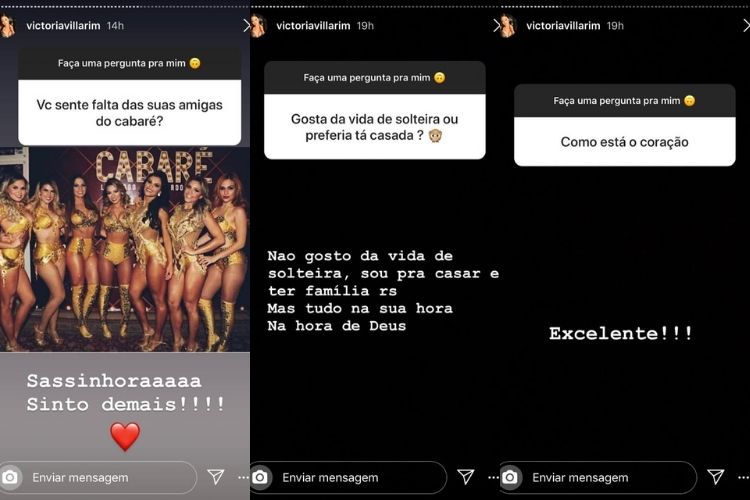Image resolution: width=750 pixels, height=500 pixels.
Task: Focus the Enviar mensagem field in the middle story
Action: [349, 477]
